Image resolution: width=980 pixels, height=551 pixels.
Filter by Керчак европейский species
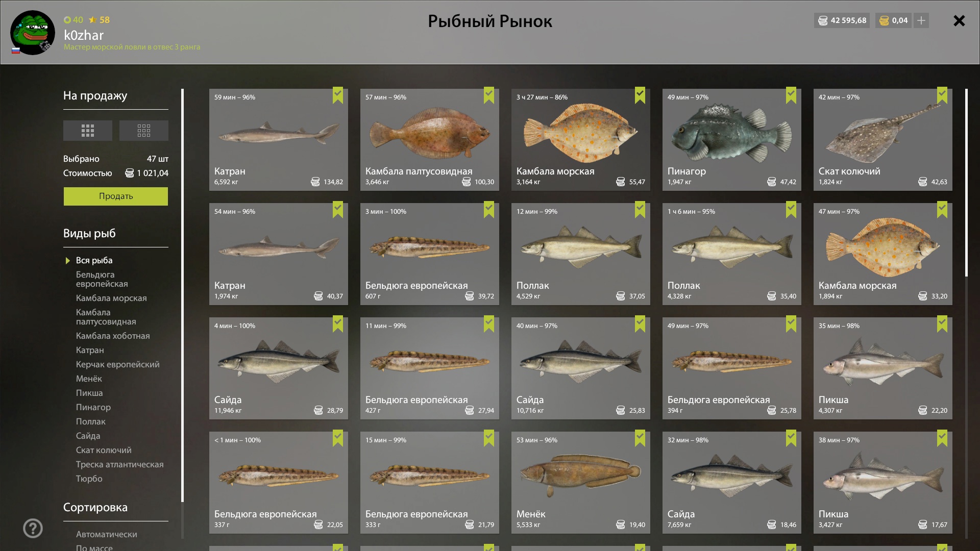pyautogui.click(x=118, y=364)
